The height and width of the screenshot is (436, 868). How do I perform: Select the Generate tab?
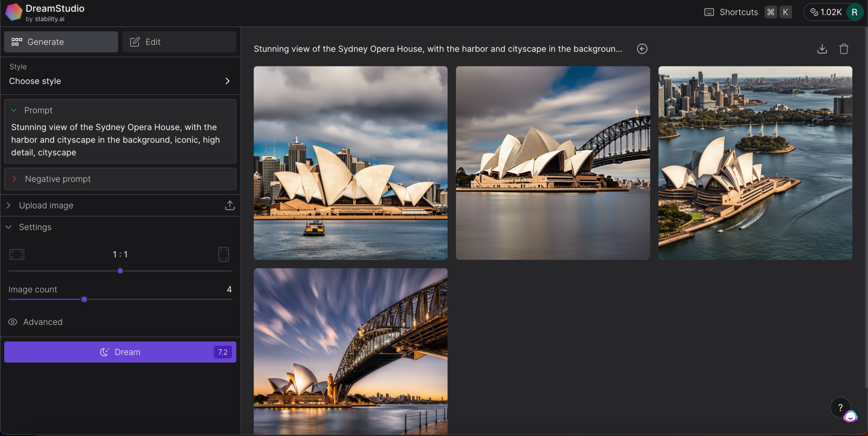pyautogui.click(x=61, y=42)
